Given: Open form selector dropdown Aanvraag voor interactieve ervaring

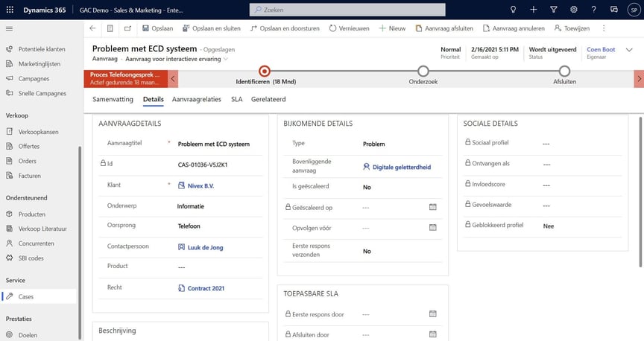Looking at the screenshot, I should [x=177, y=59].
